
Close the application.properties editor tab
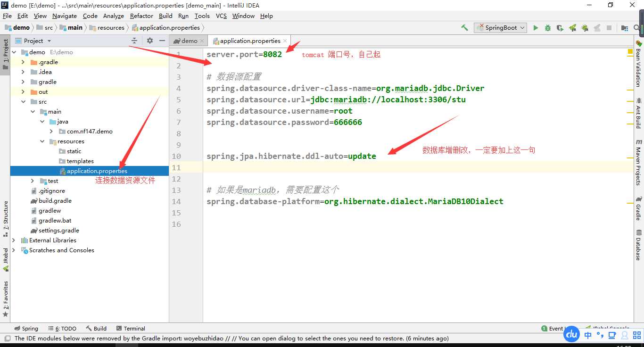[285, 41]
